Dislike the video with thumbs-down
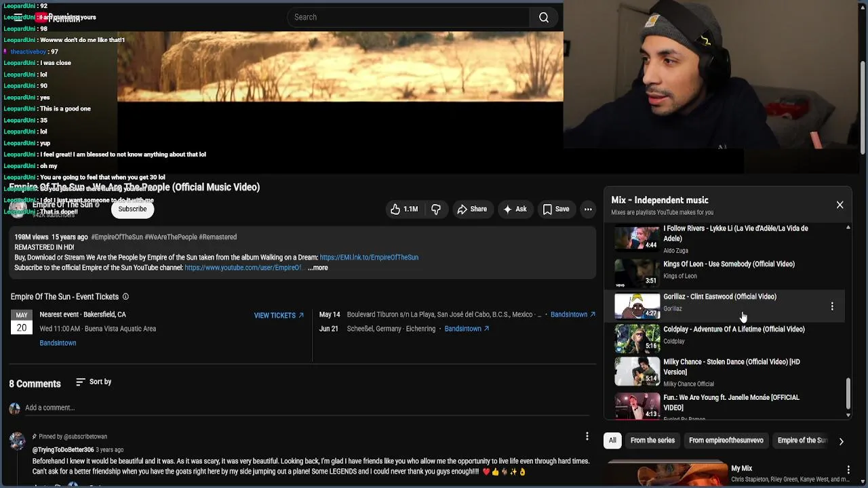868x488 pixels. 436,209
